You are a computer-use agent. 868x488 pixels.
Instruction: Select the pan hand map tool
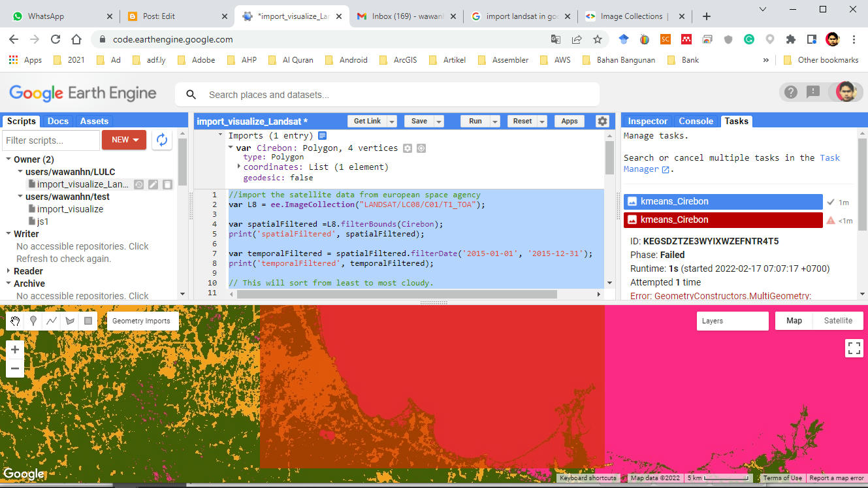tap(15, 321)
